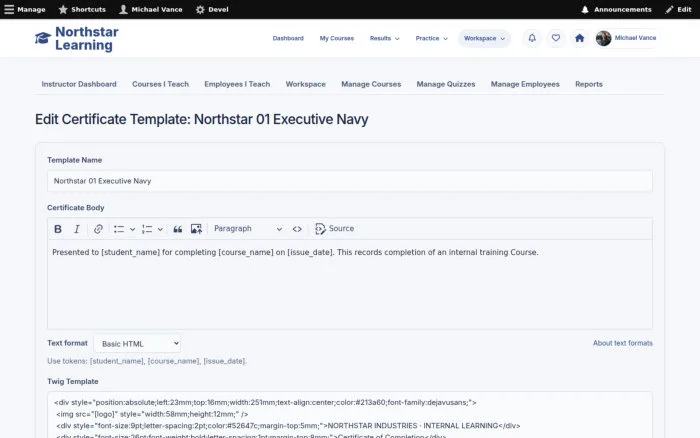This screenshot has width=700, height=438.
Task: Insert code formatting with angle brackets icon
Action: 297,229
